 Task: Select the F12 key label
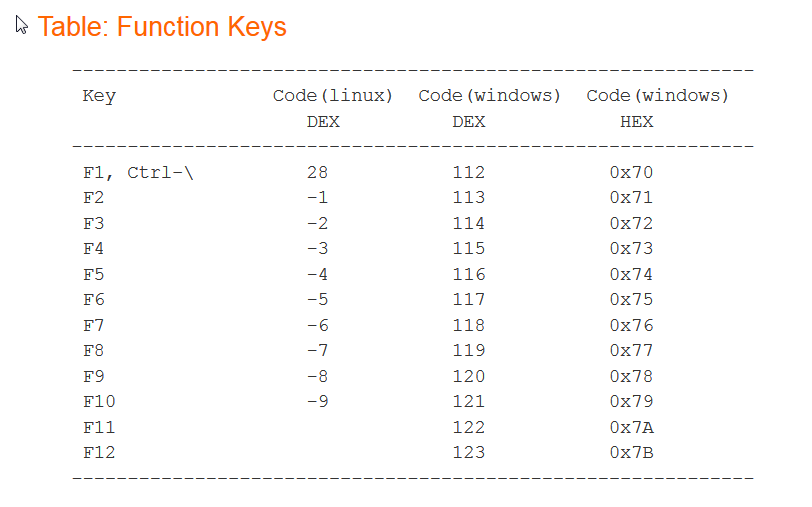99,452
